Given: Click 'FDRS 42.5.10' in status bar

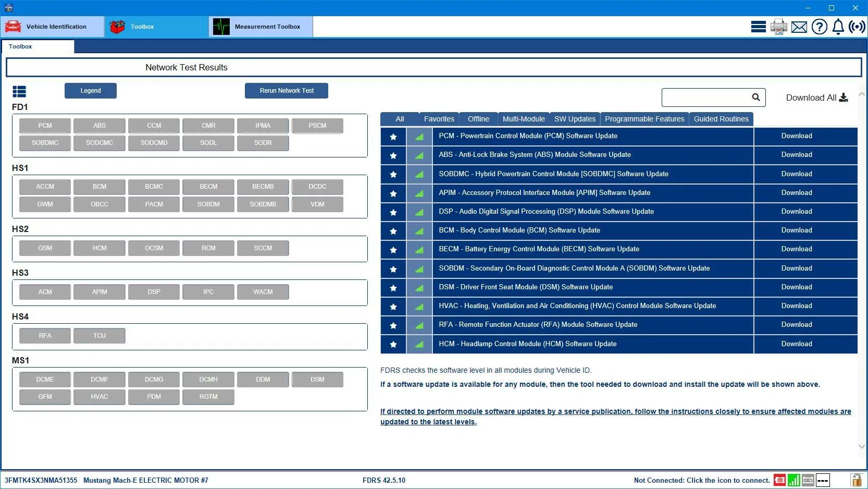Looking at the screenshot, I should (x=384, y=480).
